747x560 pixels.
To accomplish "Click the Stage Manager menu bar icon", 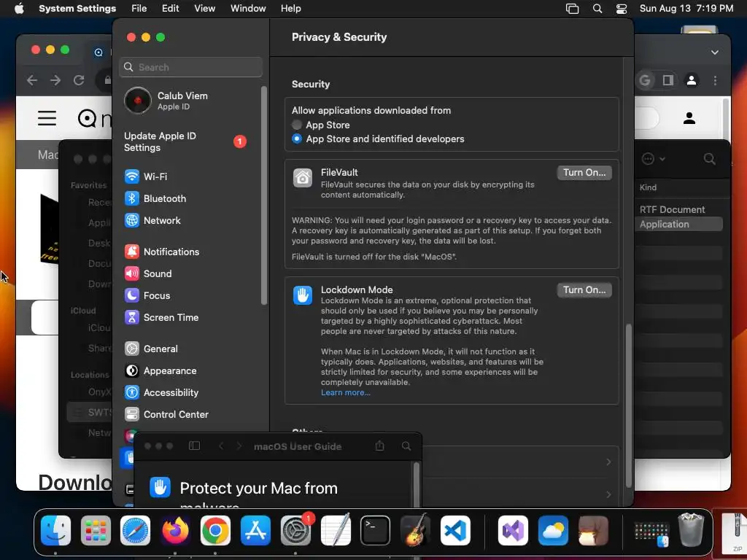I will 572,9.
